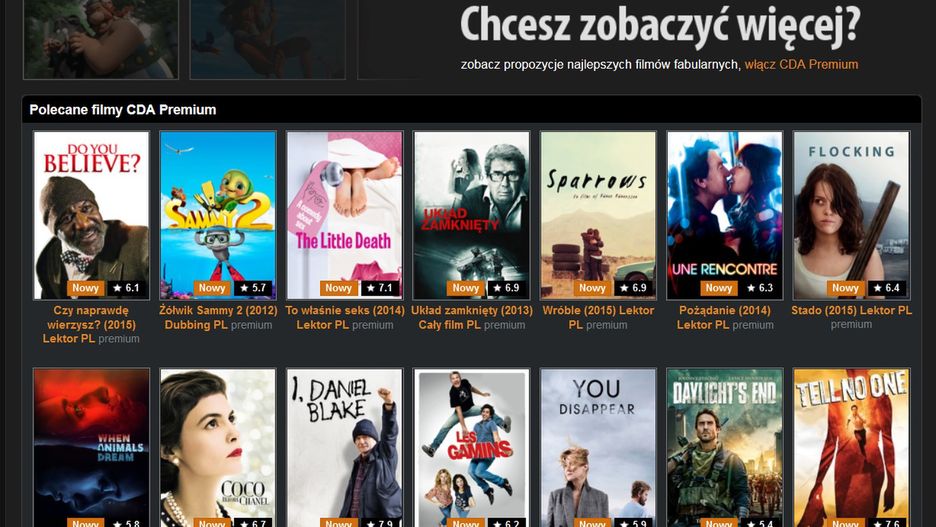Open the Tell No One poster
This screenshot has height=527, width=936.
pyautogui.click(x=851, y=448)
